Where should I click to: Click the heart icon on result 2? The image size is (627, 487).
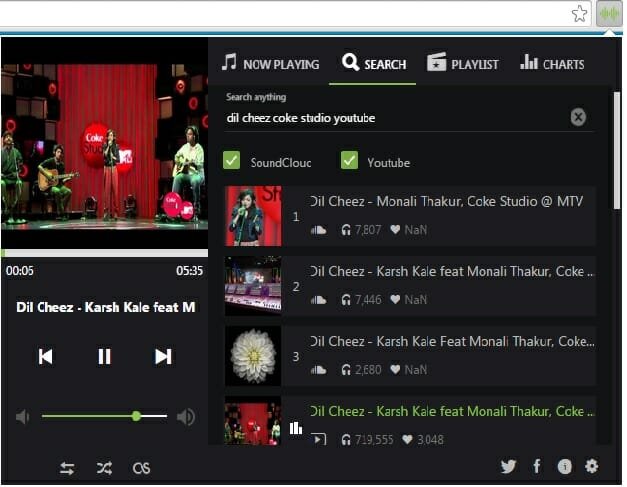click(x=395, y=299)
